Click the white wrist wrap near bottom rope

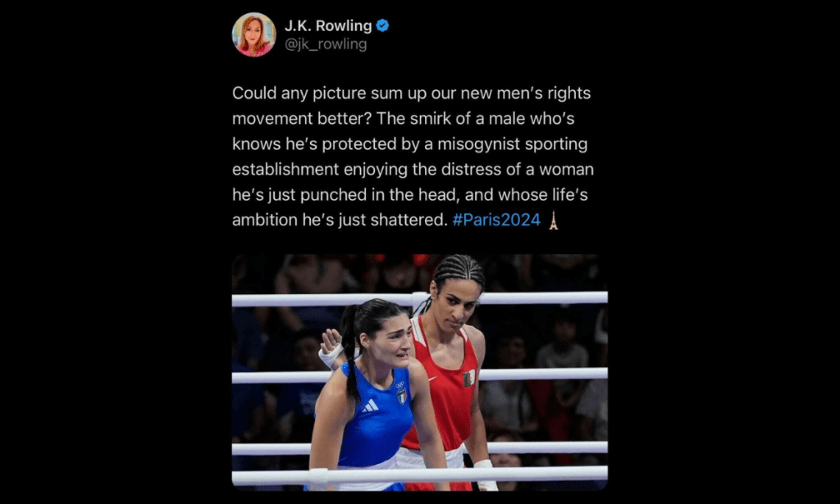click(486, 474)
